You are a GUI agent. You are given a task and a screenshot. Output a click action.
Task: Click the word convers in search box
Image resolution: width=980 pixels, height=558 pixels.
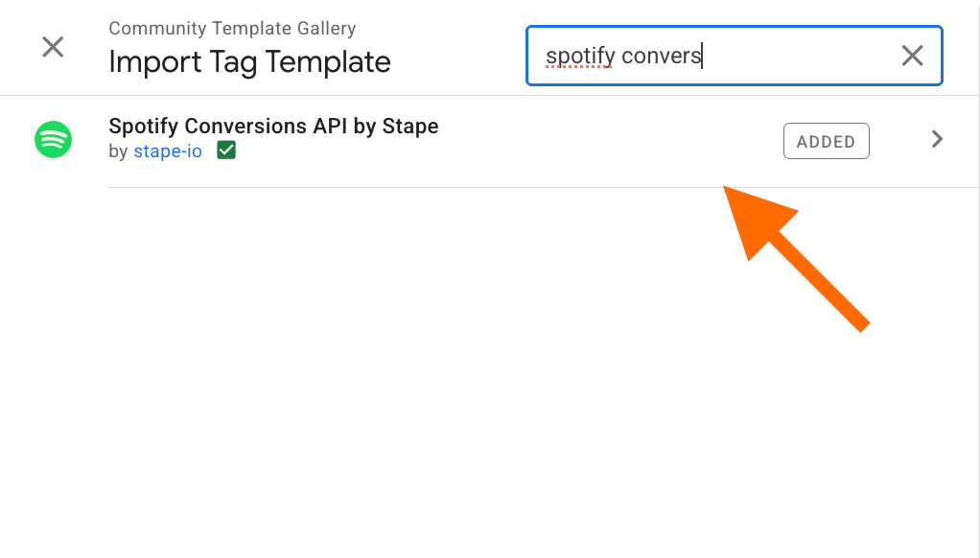pos(662,56)
